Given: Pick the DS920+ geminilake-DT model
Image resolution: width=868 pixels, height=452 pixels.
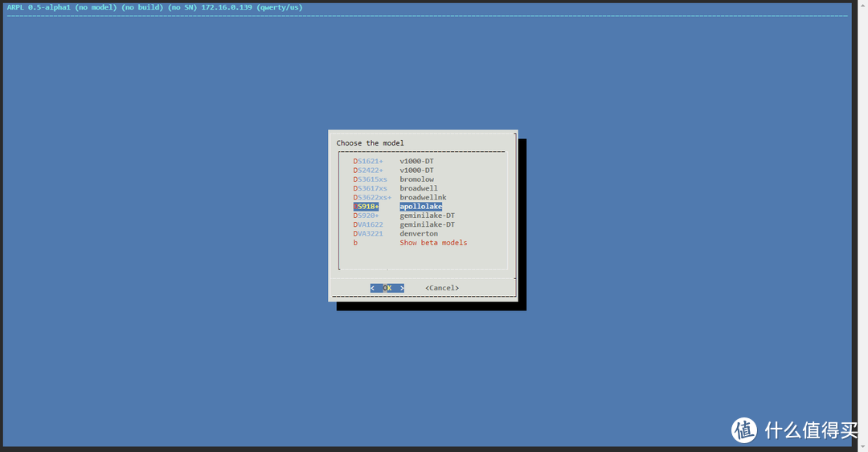Looking at the screenshot, I should (404, 216).
